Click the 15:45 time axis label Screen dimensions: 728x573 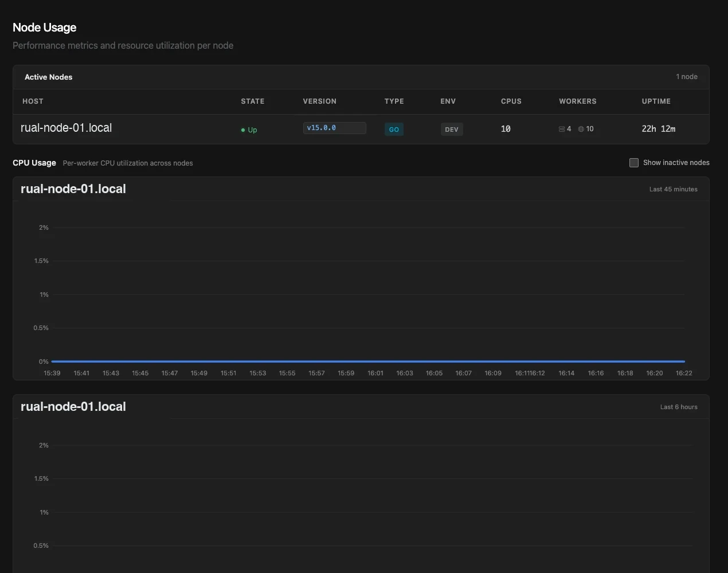(140, 373)
